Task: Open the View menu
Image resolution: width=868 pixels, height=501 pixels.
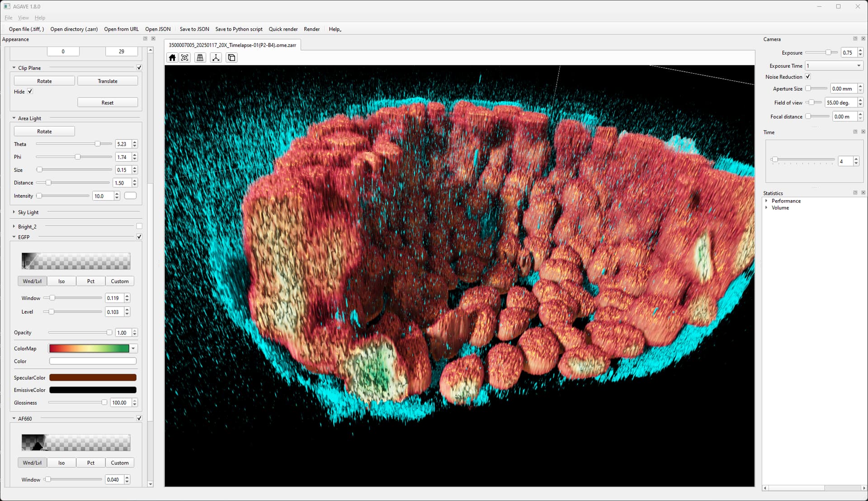Action: 24,18
